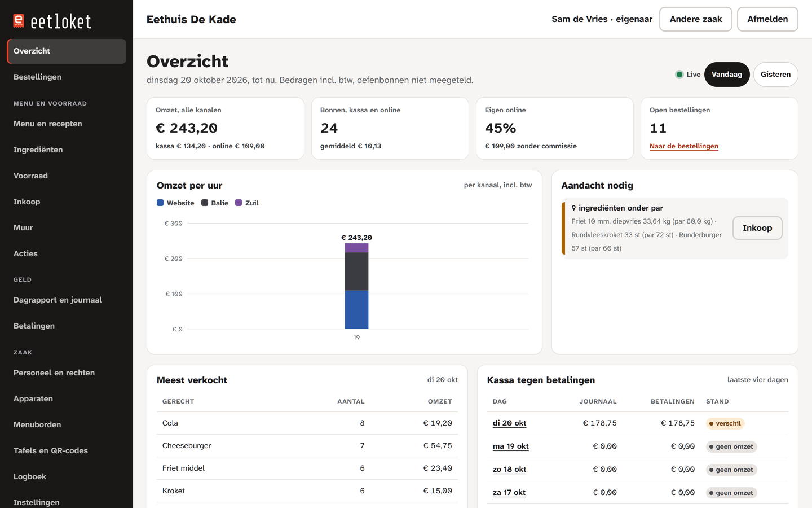Click the € 243,20 omzet value
The height and width of the screenshot is (508, 812).
[187, 128]
